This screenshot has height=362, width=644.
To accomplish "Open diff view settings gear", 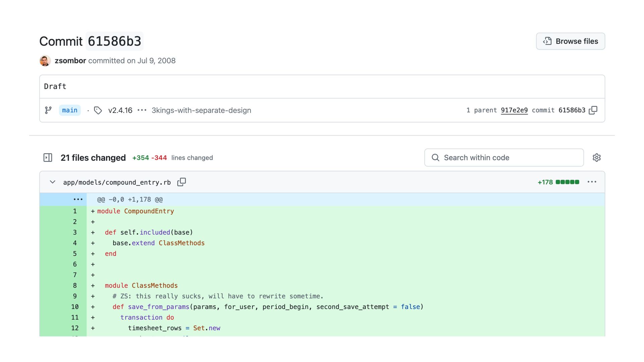I will [x=596, y=158].
